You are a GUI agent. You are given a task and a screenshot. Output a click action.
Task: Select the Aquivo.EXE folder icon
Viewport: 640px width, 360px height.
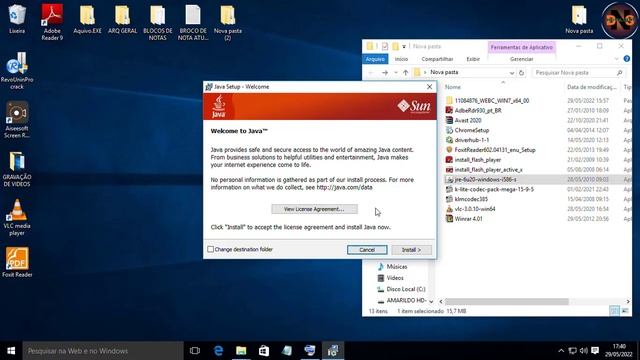[87, 19]
